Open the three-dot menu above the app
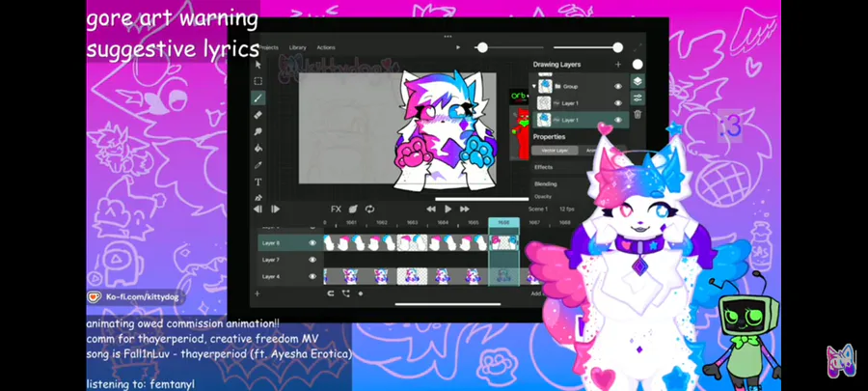The width and height of the screenshot is (868, 391). pyautogui.click(x=448, y=37)
